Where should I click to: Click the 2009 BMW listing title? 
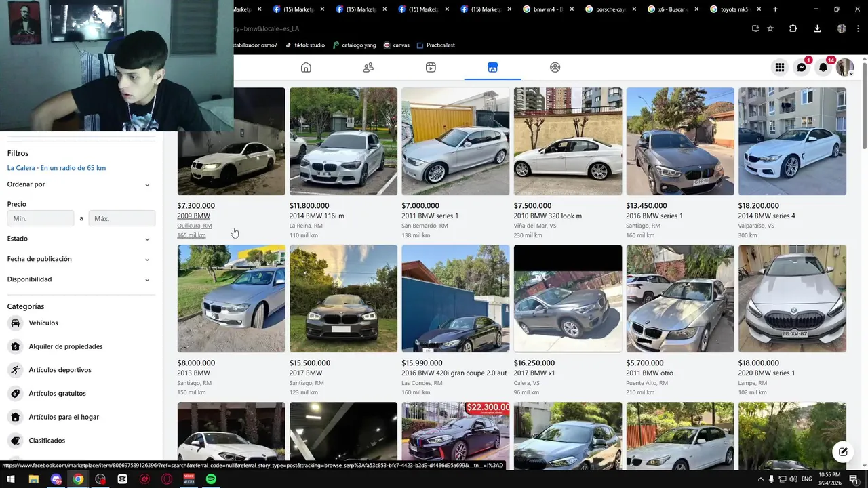[x=193, y=216]
